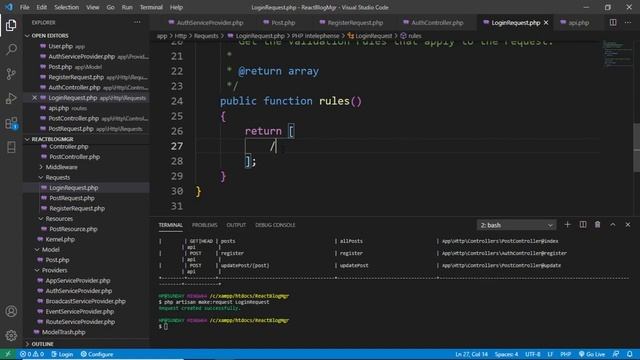Open the Run and Debug view
Screen dimensions: 640x360
tap(11, 98)
